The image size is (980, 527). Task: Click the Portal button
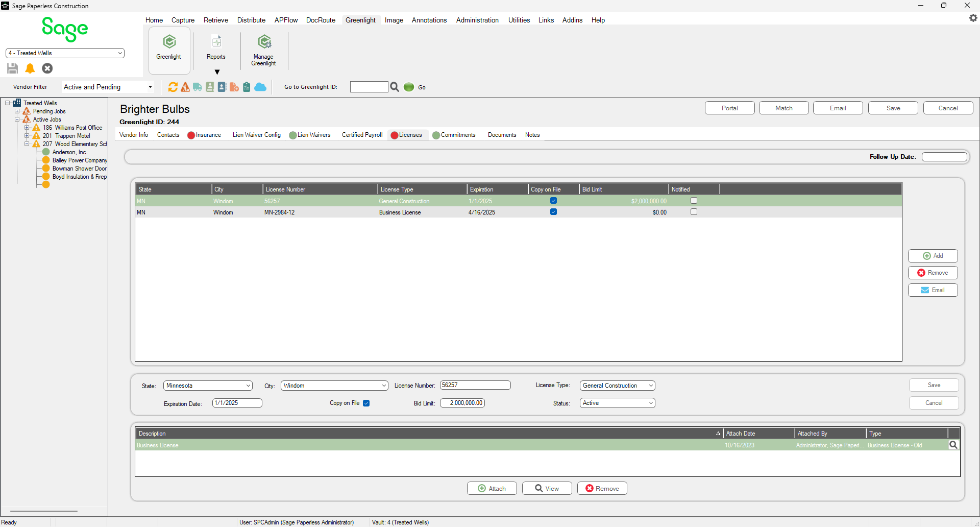(730, 108)
